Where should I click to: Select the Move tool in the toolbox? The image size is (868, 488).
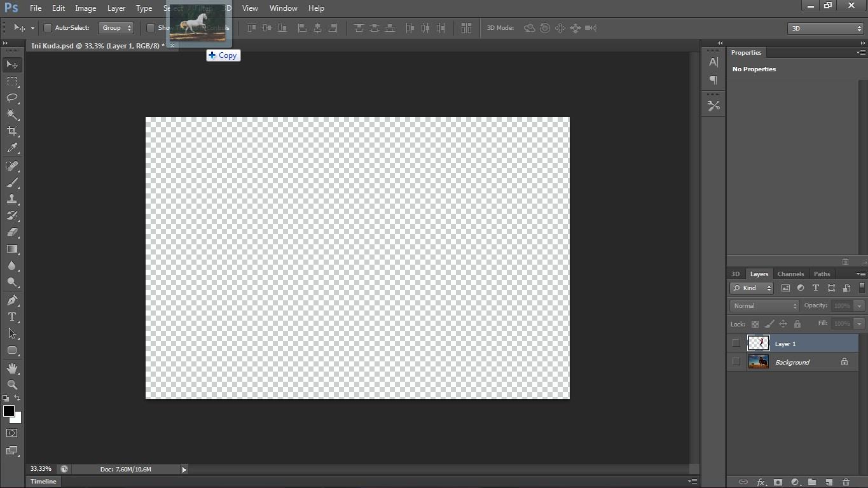pyautogui.click(x=12, y=65)
